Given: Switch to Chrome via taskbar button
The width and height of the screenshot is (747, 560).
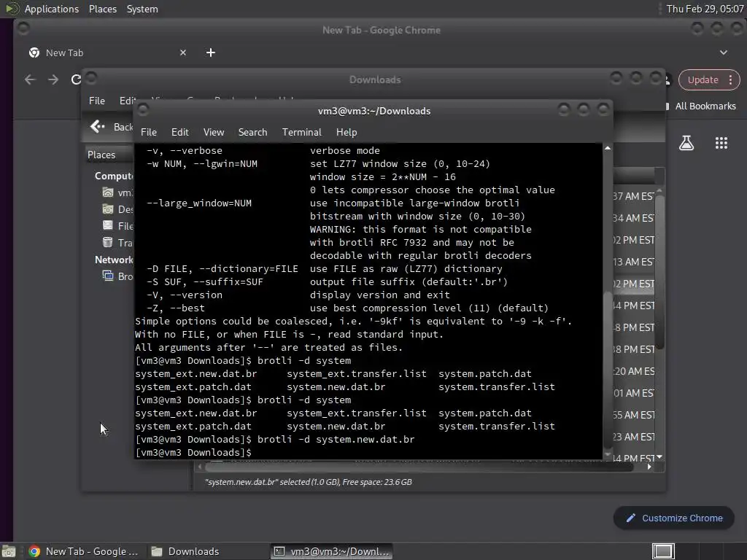Looking at the screenshot, I should [84, 551].
